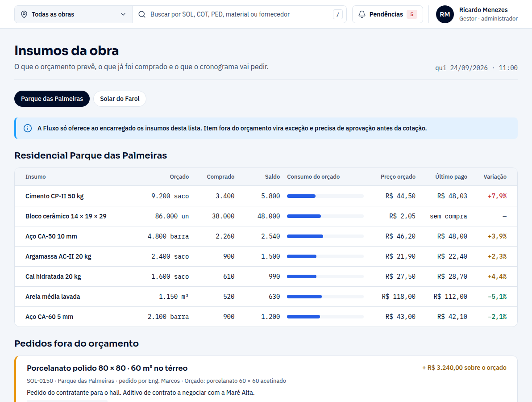The image size is (532, 402).
Task: Click the 86.000 un budgeted quantity
Action: (x=172, y=216)
